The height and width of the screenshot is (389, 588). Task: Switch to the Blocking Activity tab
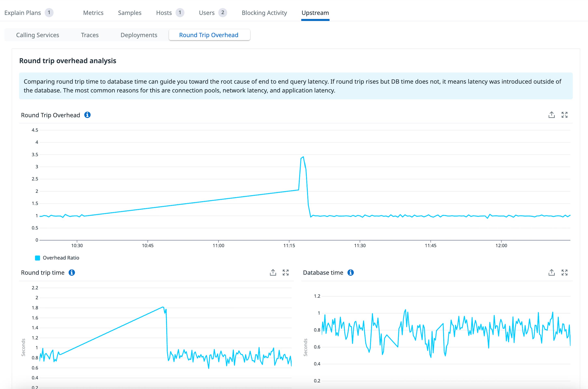pos(264,13)
